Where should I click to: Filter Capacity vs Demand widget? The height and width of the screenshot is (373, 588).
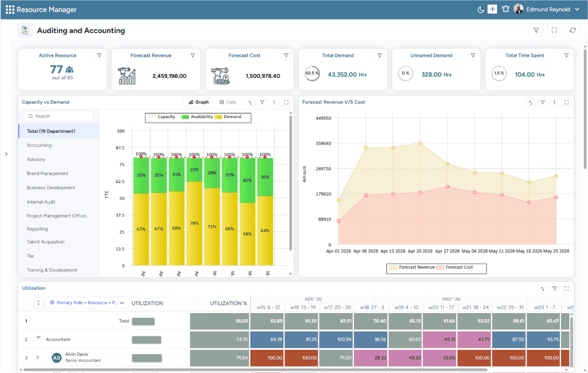[263, 102]
